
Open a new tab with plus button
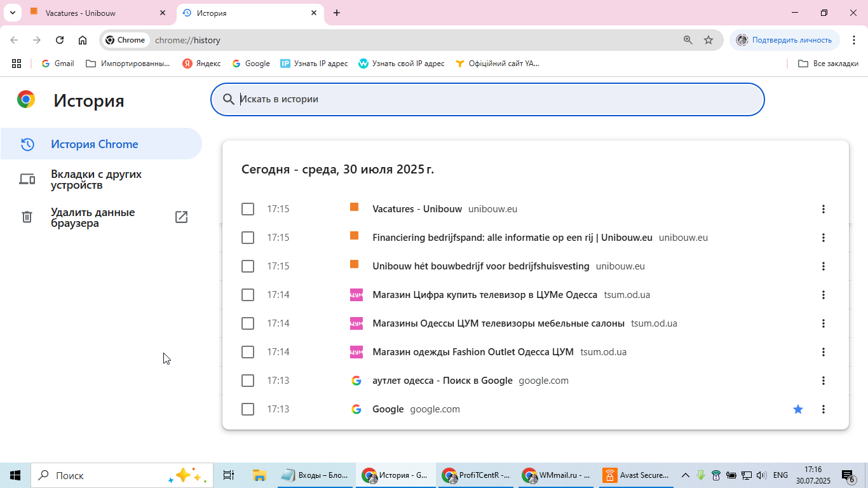[337, 13]
